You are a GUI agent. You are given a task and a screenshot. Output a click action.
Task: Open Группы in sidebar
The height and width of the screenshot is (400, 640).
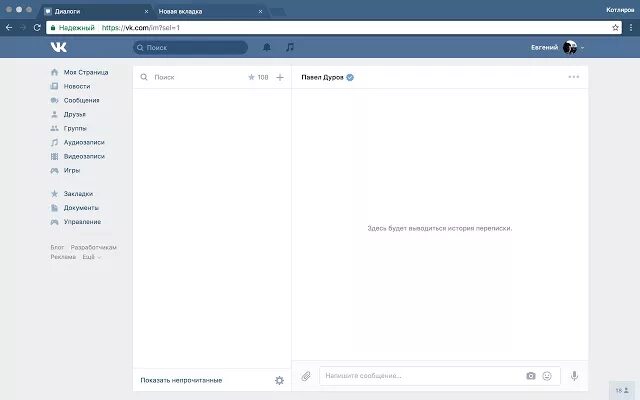tap(75, 128)
